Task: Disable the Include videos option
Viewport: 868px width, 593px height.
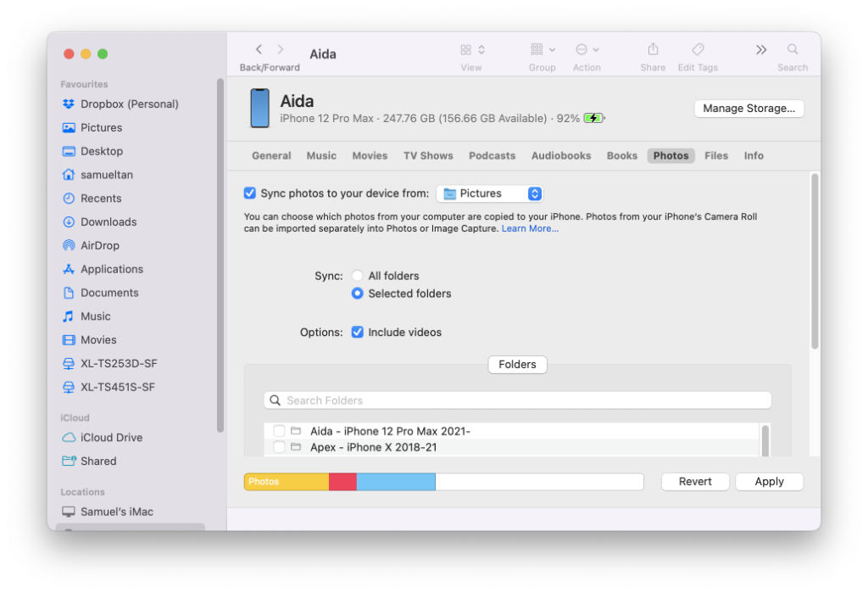Action: tap(358, 333)
